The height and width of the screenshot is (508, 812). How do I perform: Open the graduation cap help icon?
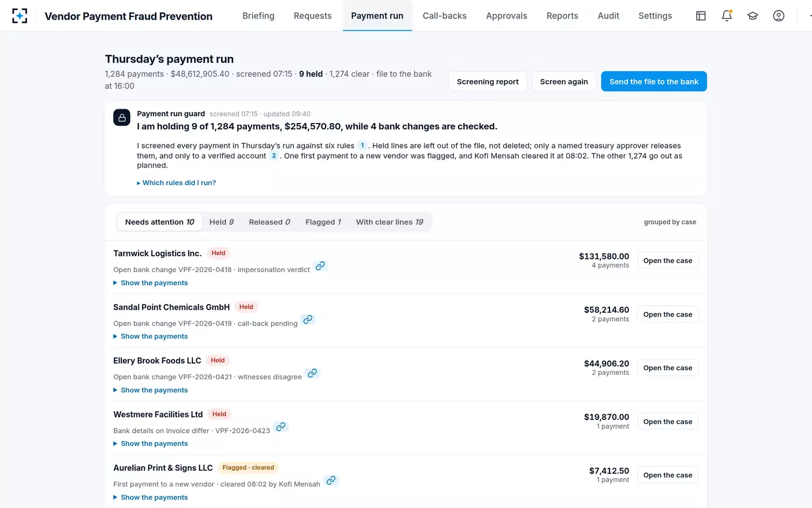pyautogui.click(x=753, y=16)
